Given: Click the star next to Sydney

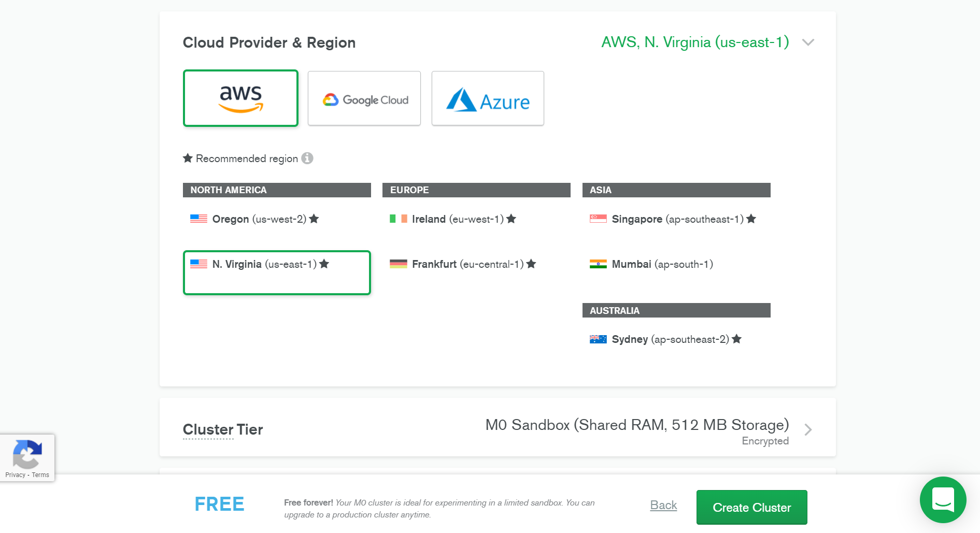Looking at the screenshot, I should click(x=737, y=339).
